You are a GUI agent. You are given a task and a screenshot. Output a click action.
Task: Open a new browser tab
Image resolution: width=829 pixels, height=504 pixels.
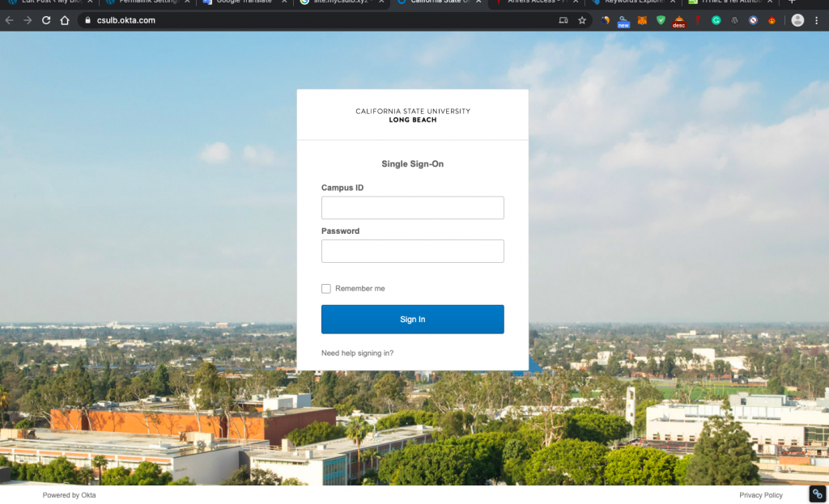click(x=792, y=2)
